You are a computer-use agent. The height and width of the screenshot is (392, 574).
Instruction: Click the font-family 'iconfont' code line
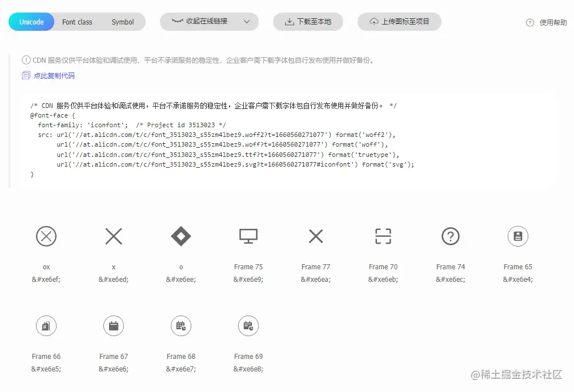(x=132, y=125)
